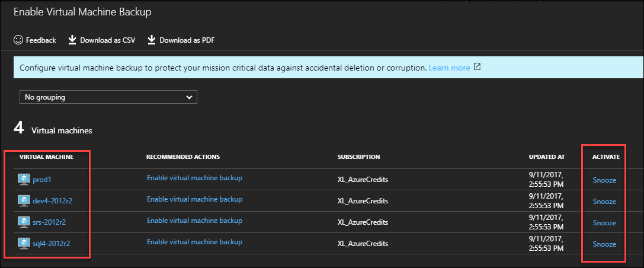Viewport: 644px width, 268px height.
Task: Snooze the prod1 recommendation
Action: (604, 180)
